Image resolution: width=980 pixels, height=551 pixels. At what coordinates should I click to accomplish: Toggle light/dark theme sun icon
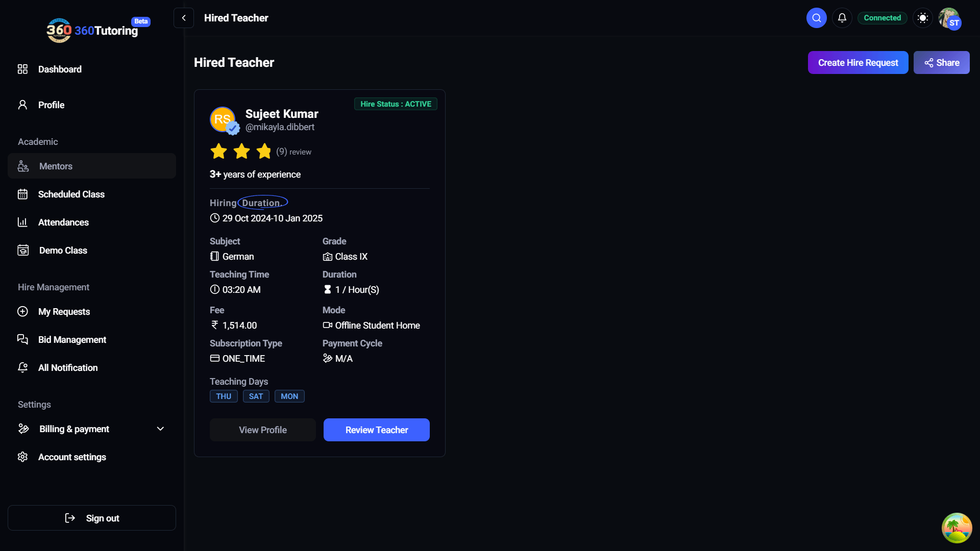(x=922, y=18)
